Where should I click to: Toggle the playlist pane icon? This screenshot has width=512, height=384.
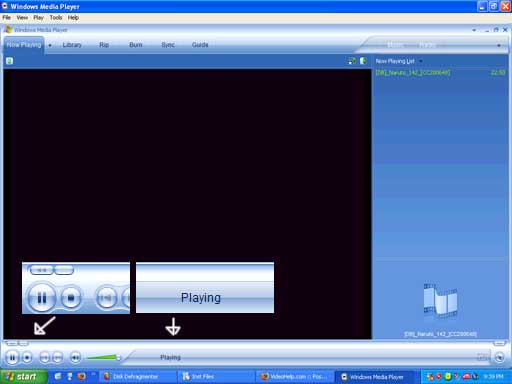pyautogui.click(x=363, y=61)
